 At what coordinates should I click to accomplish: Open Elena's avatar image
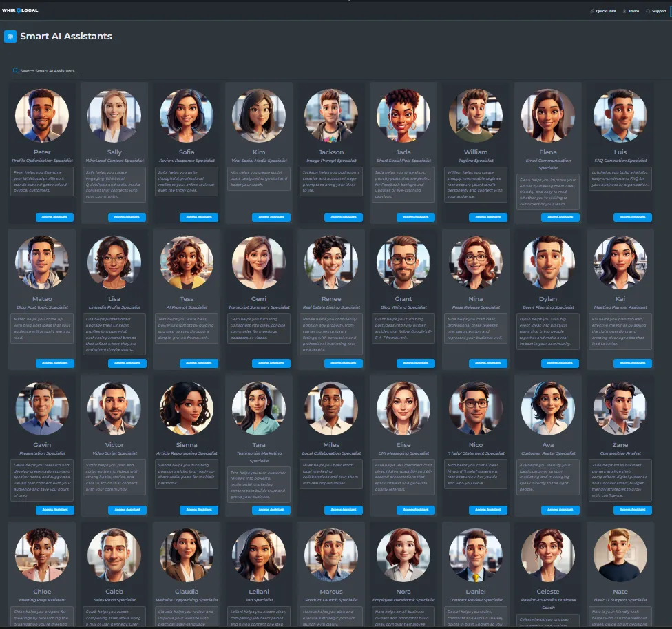pos(548,116)
